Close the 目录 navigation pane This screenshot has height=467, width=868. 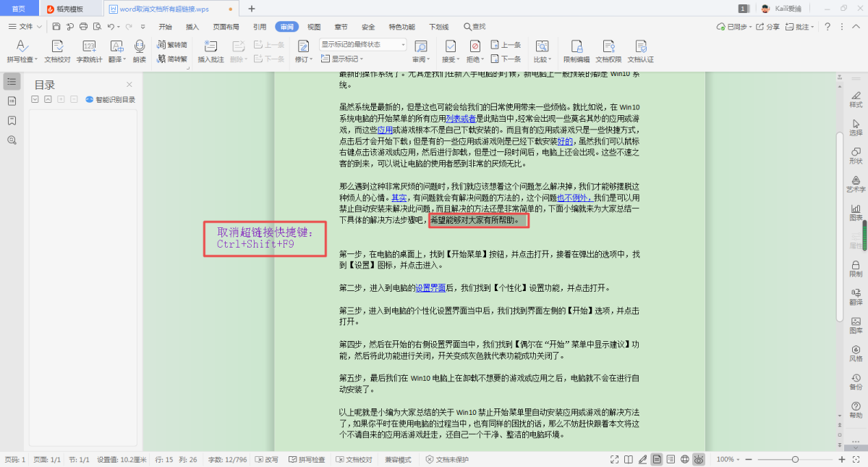pyautogui.click(x=129, y=85)
